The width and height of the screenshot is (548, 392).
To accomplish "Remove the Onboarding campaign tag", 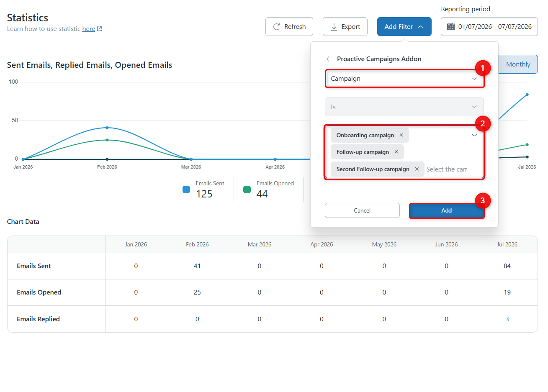I will point(401,135).
